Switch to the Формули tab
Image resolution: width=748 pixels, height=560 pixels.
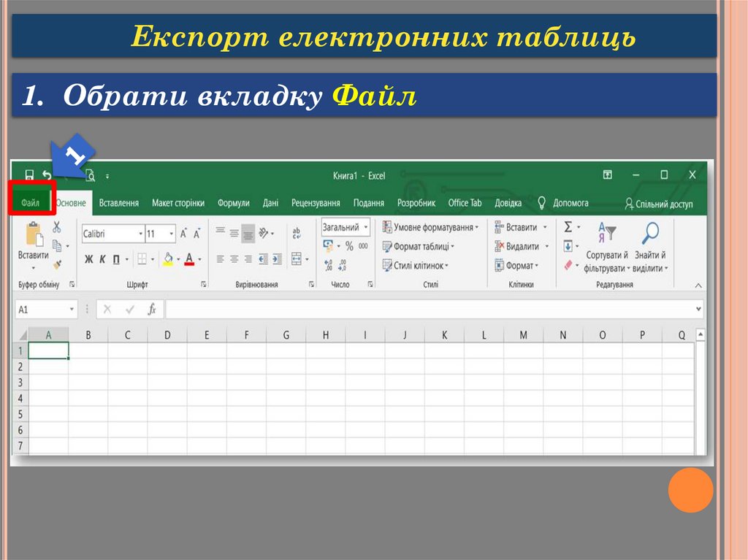tap(233, 203)
